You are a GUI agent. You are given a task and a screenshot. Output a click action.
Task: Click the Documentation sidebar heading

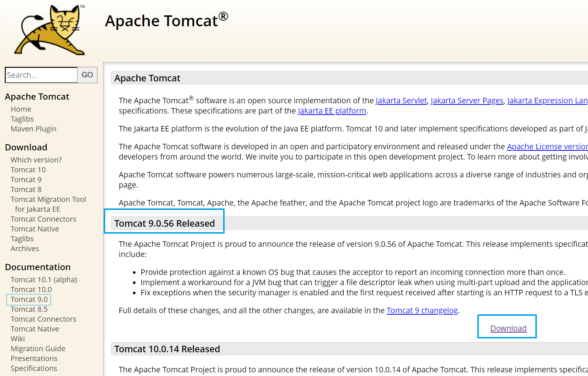coord(38,267)
